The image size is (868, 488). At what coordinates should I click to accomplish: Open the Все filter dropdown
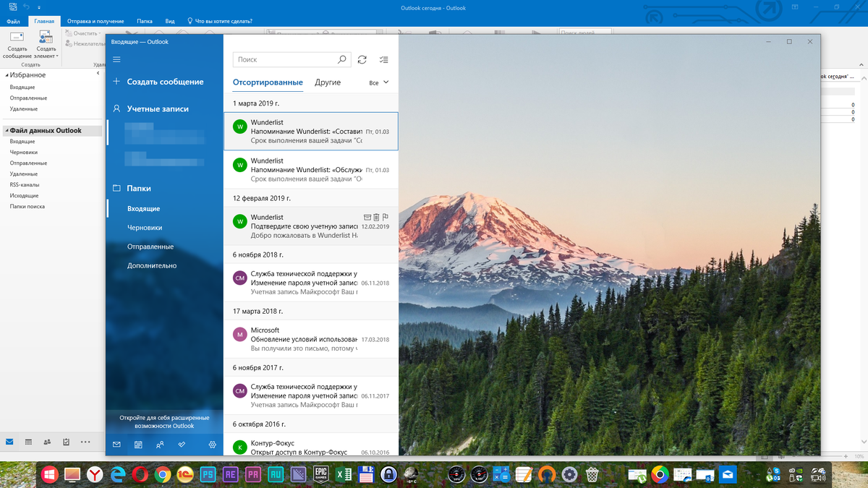coord(379,82)
